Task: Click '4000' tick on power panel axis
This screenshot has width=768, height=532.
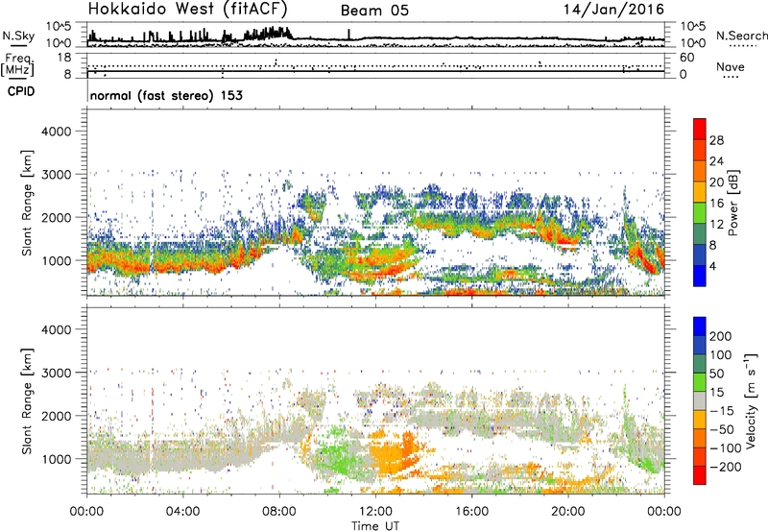Action: point(57,132)
